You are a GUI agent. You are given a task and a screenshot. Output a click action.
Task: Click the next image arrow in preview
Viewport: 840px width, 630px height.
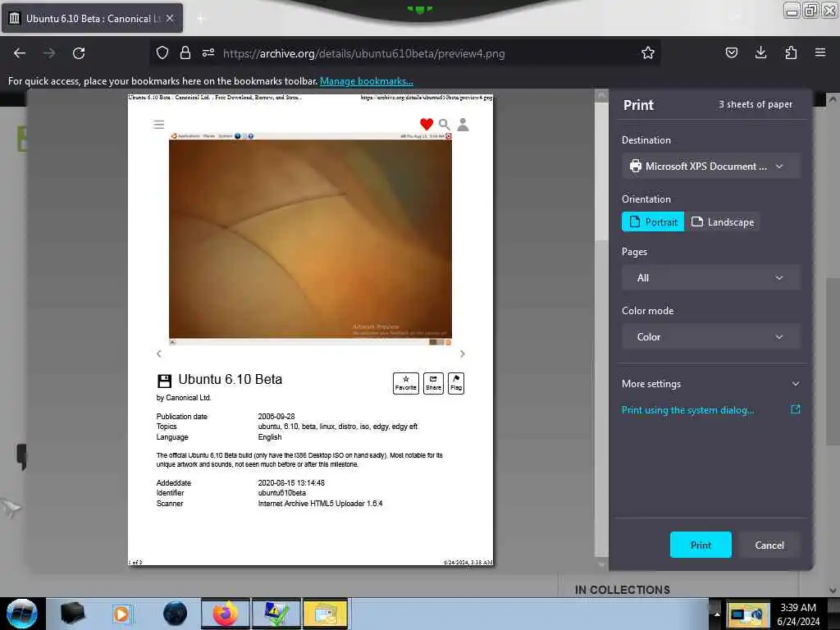point(463,354)
